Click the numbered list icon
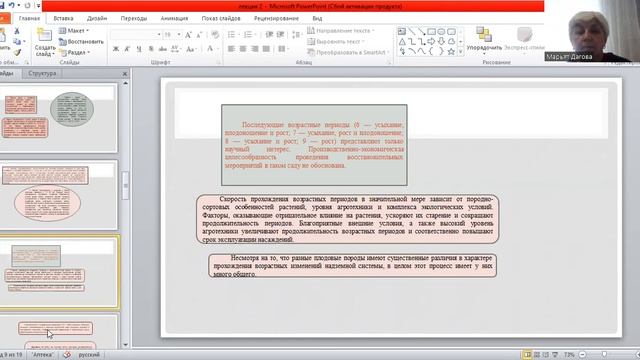The width and height of the screenshot is (640, 360). (x=248, y=35)
